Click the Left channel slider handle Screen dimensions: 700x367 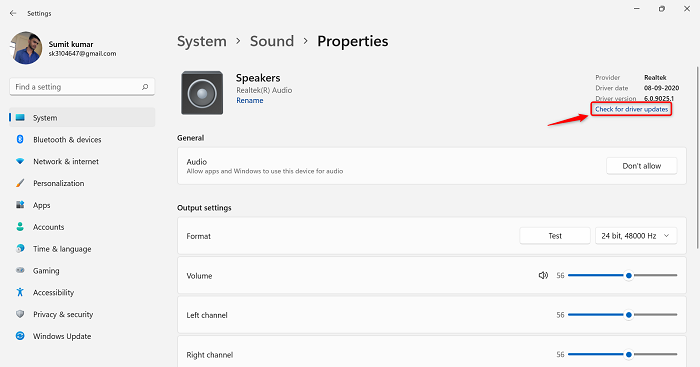629,315
